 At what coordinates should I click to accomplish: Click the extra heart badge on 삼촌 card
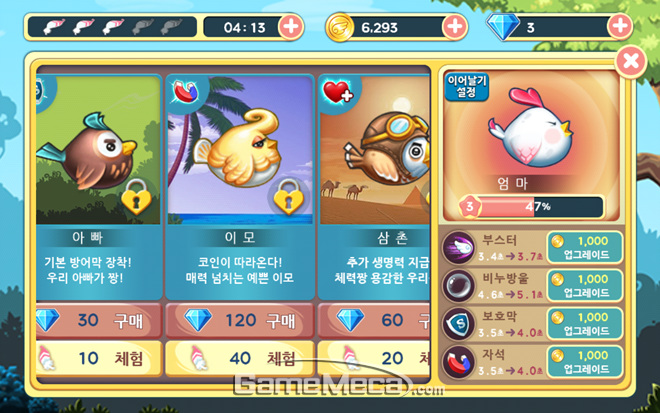click(x=338, y=91)
